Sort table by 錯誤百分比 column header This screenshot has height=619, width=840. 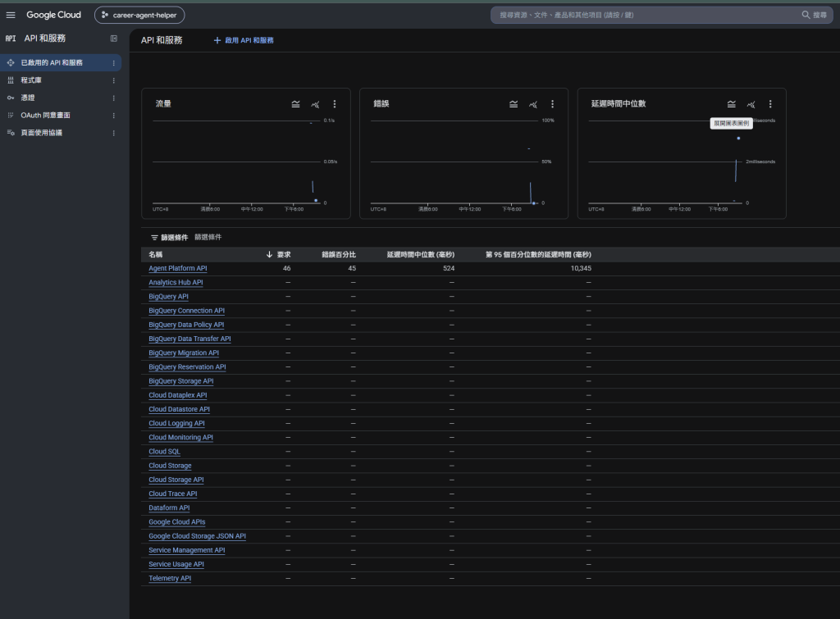[339, 254]
